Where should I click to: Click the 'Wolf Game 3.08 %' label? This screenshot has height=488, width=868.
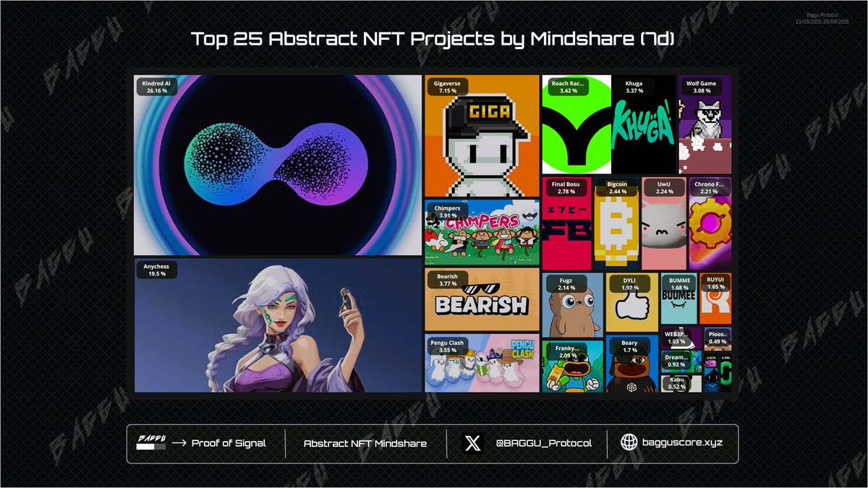coord(701,87)
